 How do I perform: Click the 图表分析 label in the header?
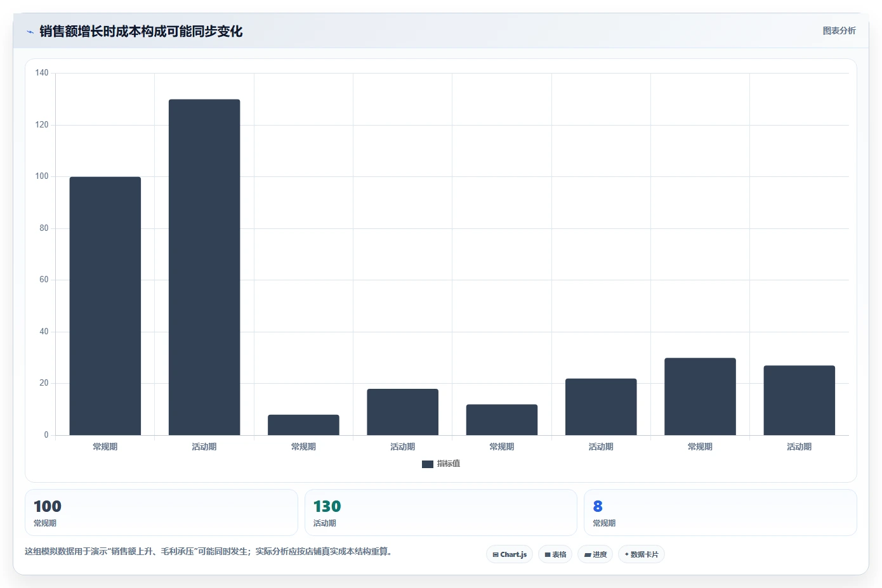click(x=839, y=30)
